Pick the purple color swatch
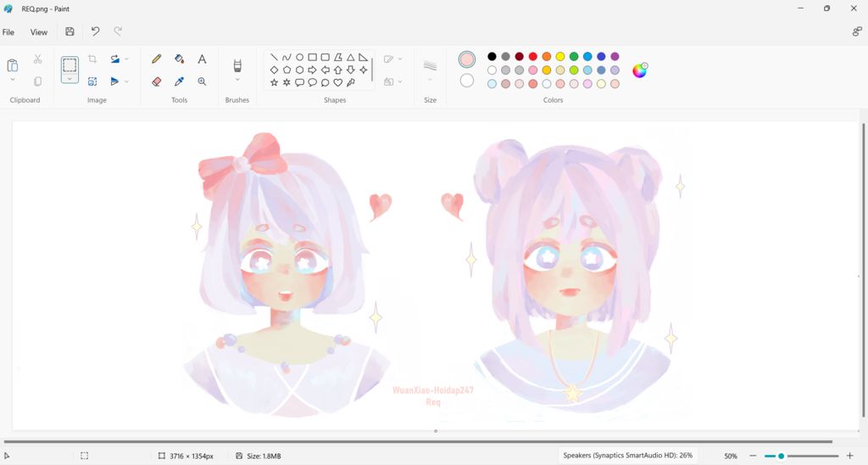 [x=615, y=57]
